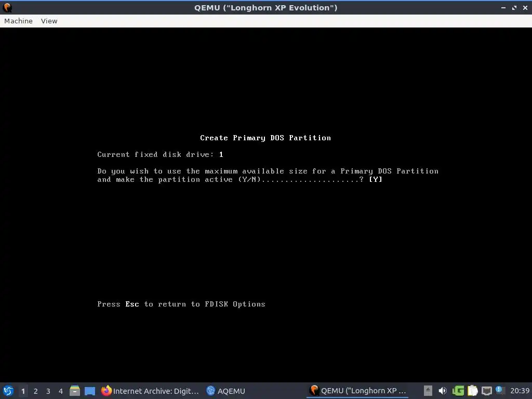
Task: Click the green G tray icon
Action: (x=458, y=391)
